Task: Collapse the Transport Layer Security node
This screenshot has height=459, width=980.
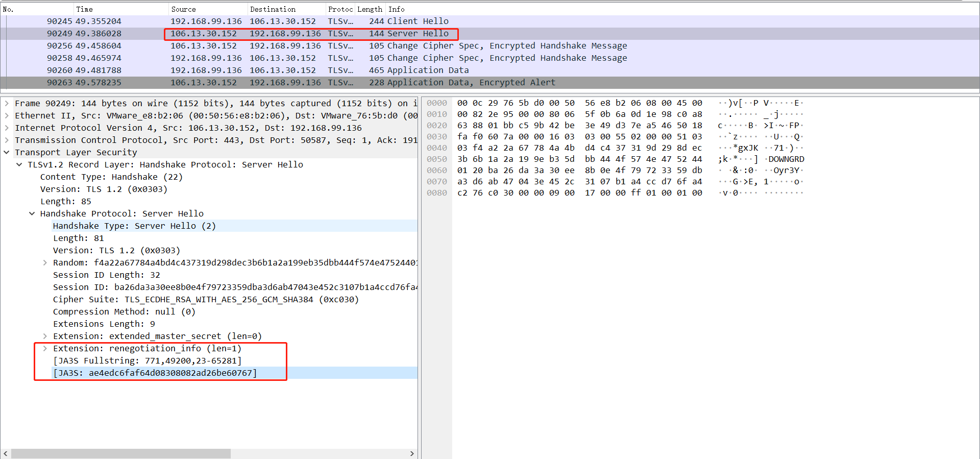Action: click(x=7, y=153)
